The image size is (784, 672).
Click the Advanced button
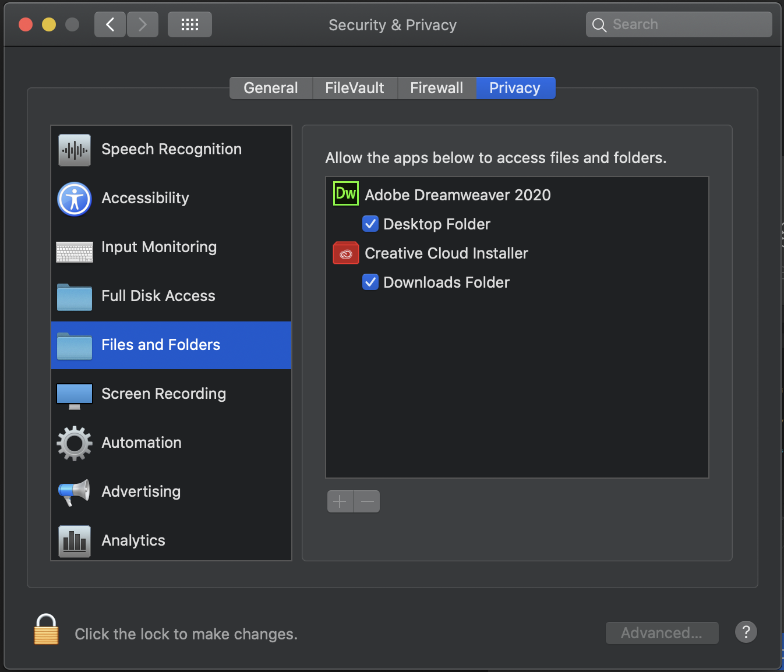pyautogui.click(x=662, y=632)
